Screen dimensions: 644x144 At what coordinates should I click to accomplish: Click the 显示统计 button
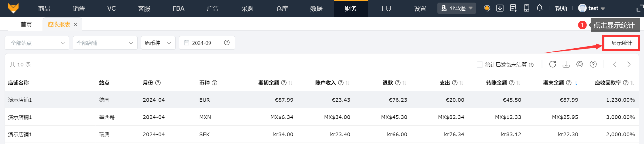pos(622,43)
